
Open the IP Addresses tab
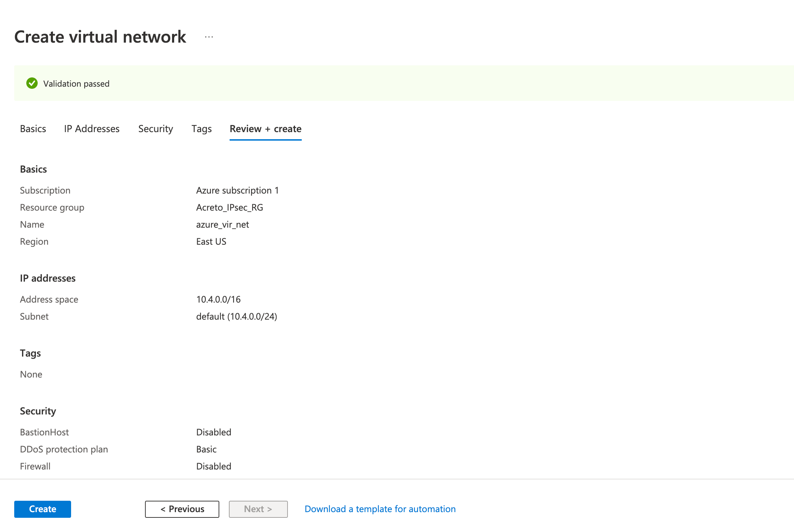(92, 129)
